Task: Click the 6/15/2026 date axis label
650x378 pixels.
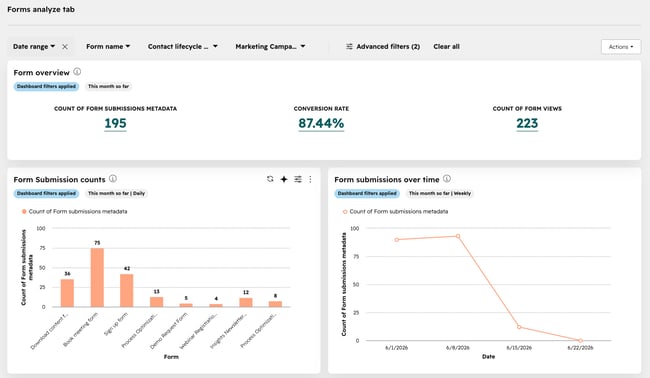Action: (x=519, y=348)
